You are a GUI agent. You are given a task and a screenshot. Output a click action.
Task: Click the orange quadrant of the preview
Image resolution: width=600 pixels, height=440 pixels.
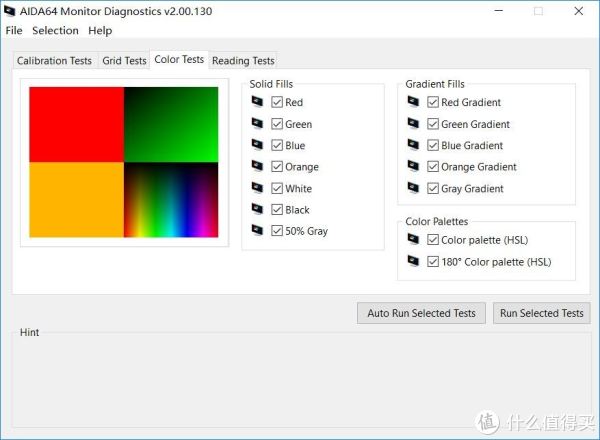pyautogui.click(x=77, y=200)
